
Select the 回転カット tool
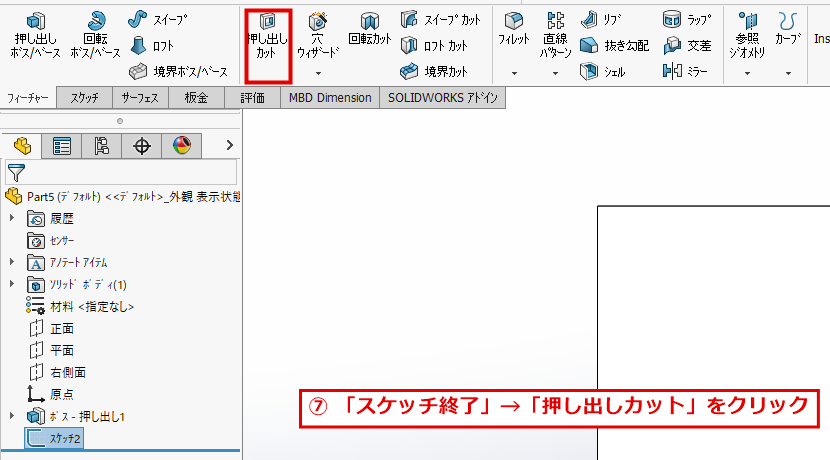(x=370, y=29)
